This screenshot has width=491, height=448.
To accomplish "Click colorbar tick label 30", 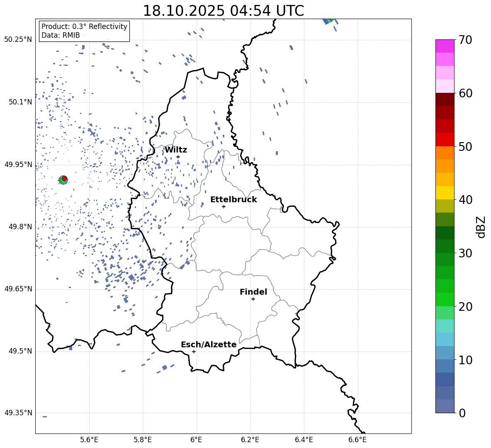I will [465, 253].
